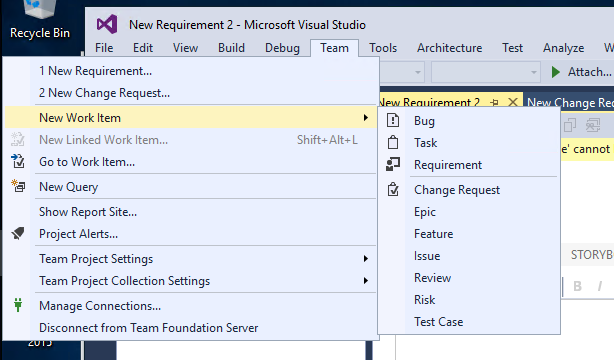
Task: Expand the Team Project Collection Settings arrow
Action: point(365,280)
